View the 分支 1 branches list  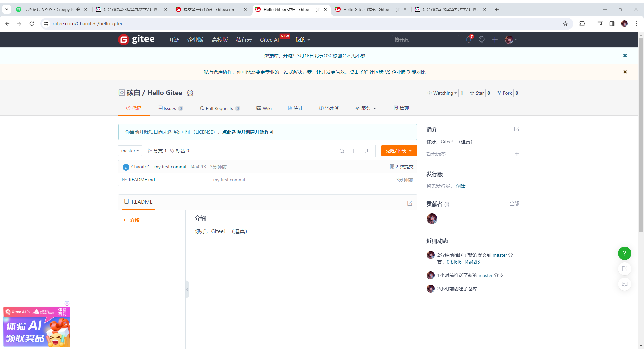(157, 151)
